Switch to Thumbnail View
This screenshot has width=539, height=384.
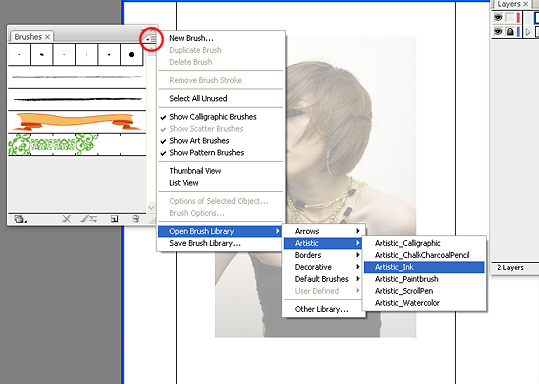(x=221, y=171)
